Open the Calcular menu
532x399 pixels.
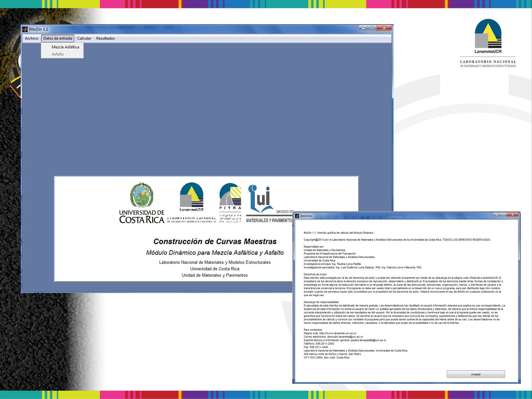[x=84, y=38]
